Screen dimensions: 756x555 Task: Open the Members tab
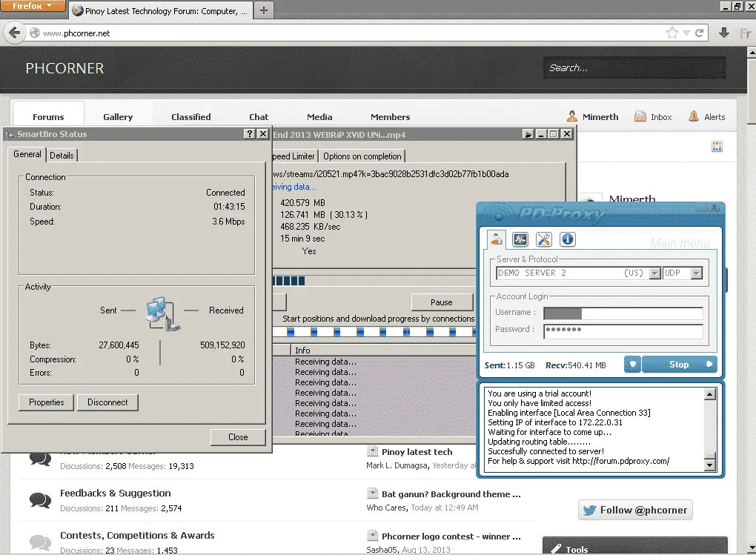(x=390, y=116)
